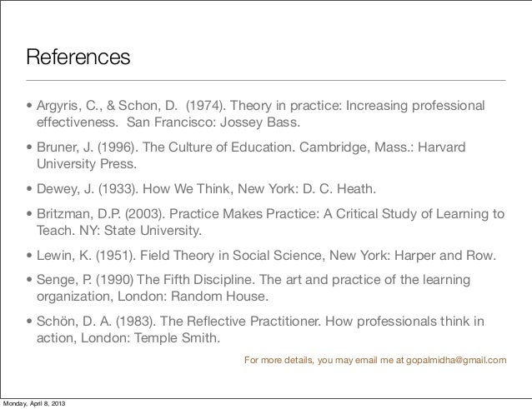Select the Britzman 2003 Practice Makes Practice entry
The width and height of the screenshot is (532, 409).
pos(267,213)
